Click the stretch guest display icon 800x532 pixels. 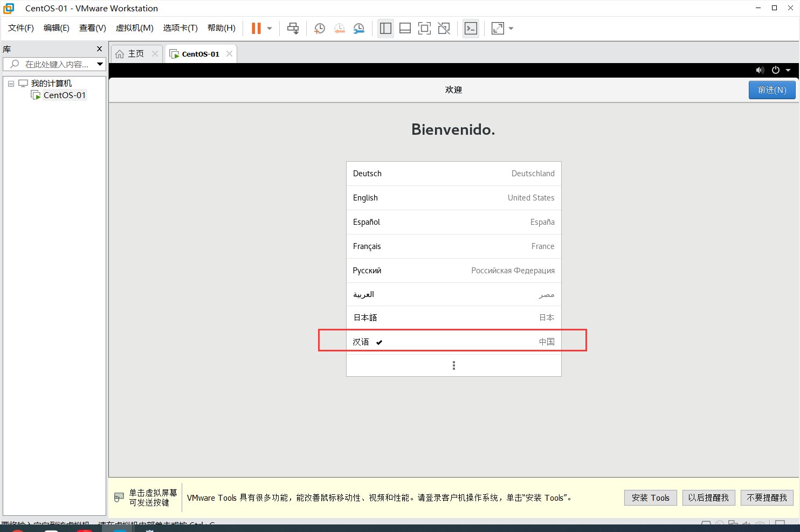coord(498,29)
